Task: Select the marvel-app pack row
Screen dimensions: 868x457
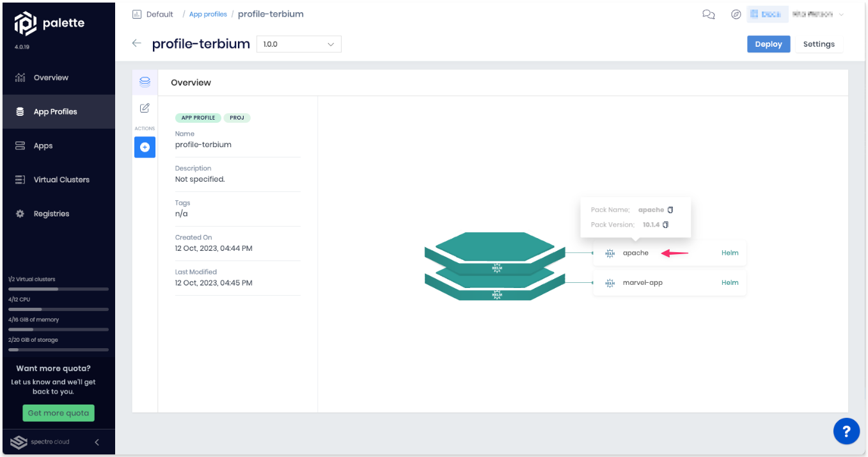Action: coord(670,282)
